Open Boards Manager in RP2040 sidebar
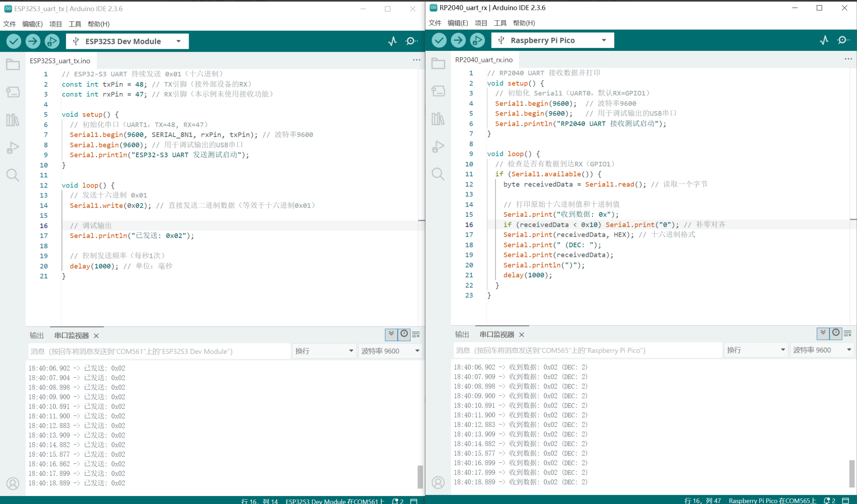857x504 pixels. [x=438, y=91]
